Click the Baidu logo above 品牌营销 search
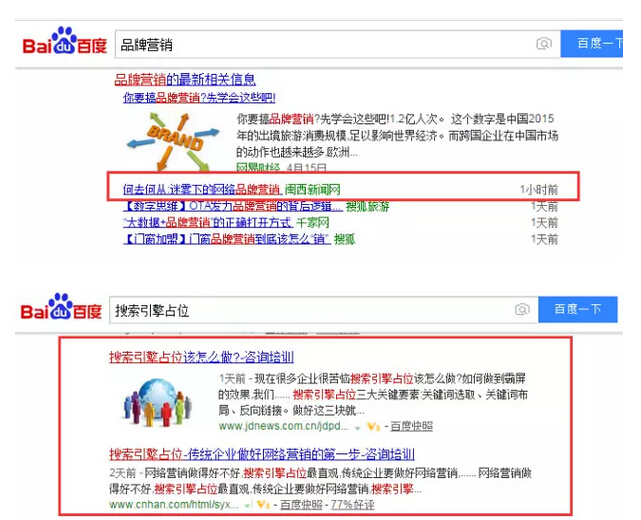This screenshot has width=641, height=520. pos(65,41)
